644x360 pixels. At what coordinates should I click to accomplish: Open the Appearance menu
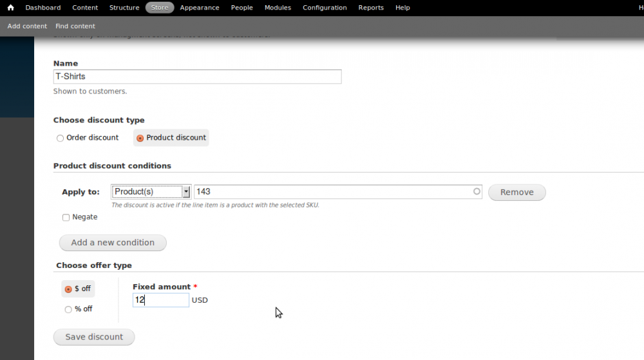click(200, 8)
